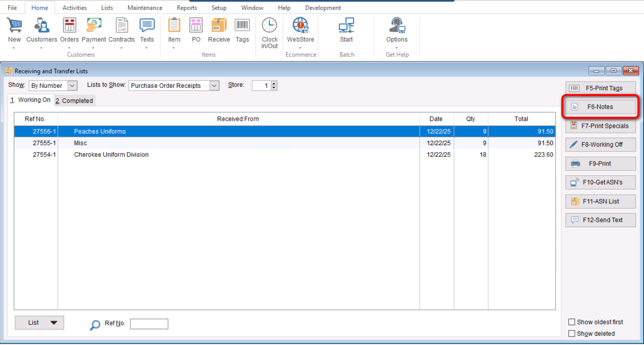644x345 pixels.
Task: Click the Clock In/Out icon
Action: pyautogui.click(x=269, y=26)
